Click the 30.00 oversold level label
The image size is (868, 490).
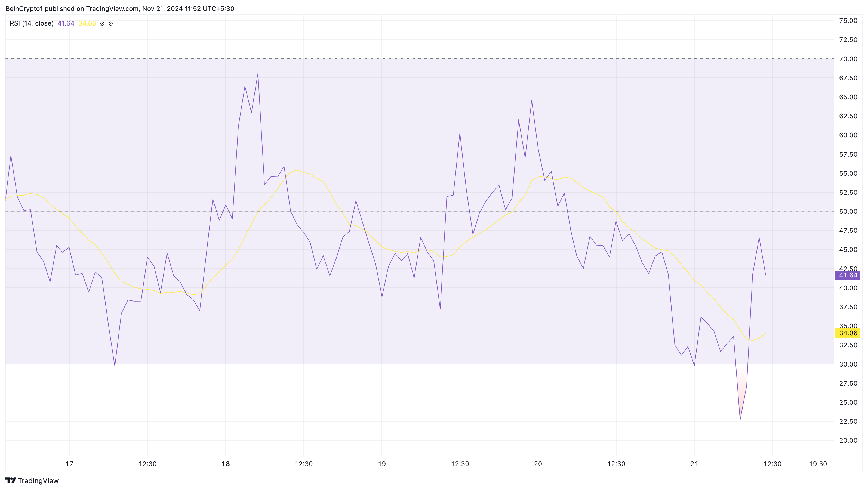848,364
